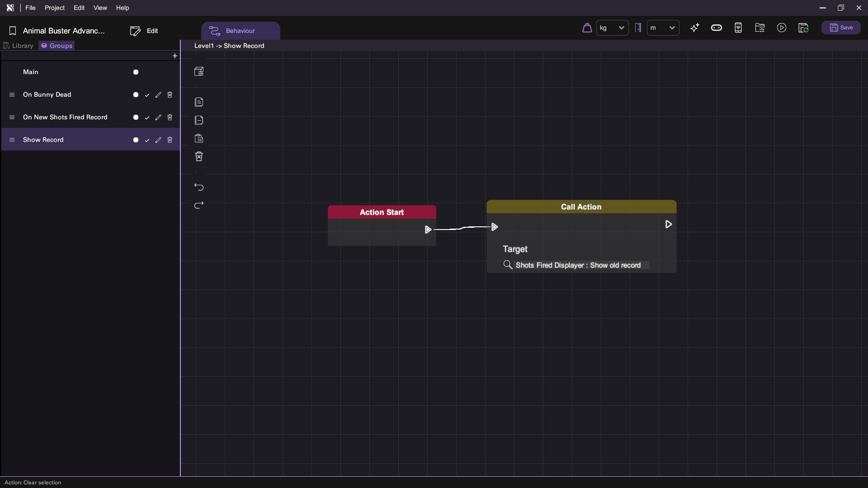Click the delete trash icon in canvas toolbar
The height and width of the screenshot is (488, 868).
pyautogui.click(x=199, y=156)
